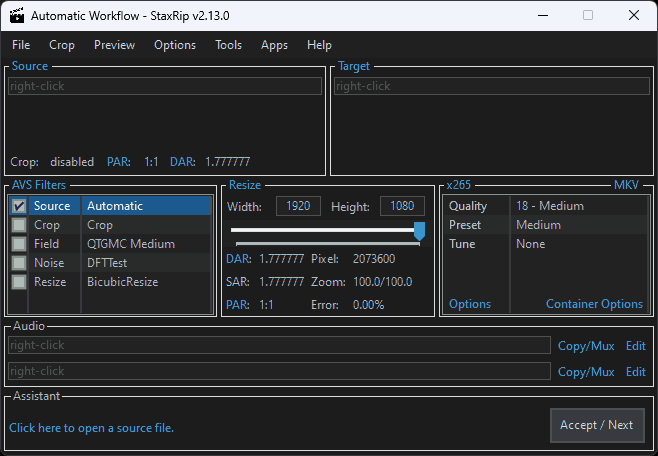Click the MKV container label
Viewport: 658px width, 456px height.
pos(626,185)
